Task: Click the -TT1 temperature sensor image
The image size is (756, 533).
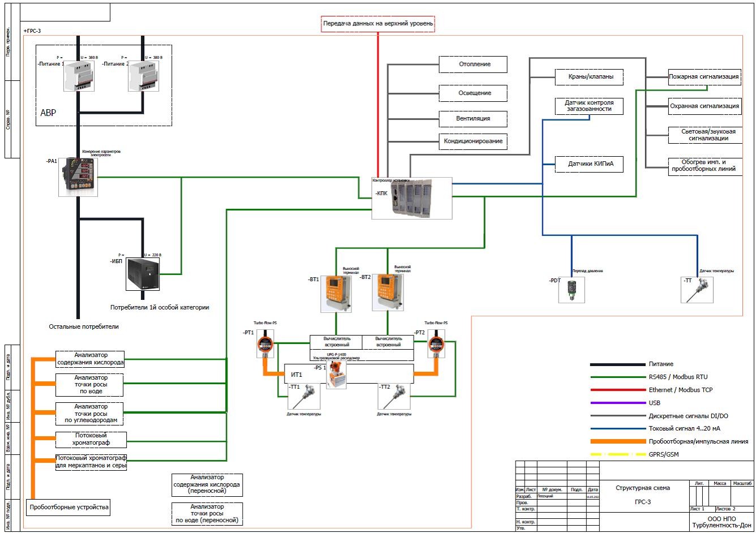Action: click(304, 396)
